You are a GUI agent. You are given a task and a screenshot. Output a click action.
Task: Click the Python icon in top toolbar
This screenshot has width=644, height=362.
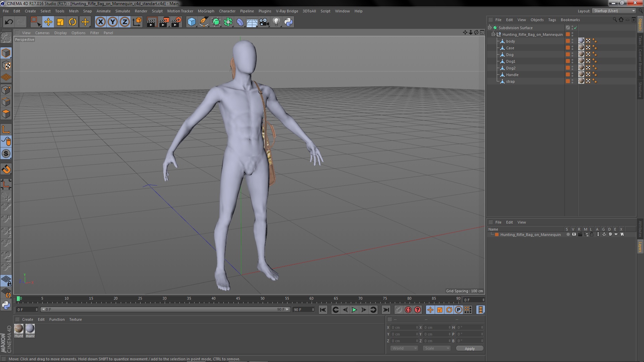pos(288,22)
